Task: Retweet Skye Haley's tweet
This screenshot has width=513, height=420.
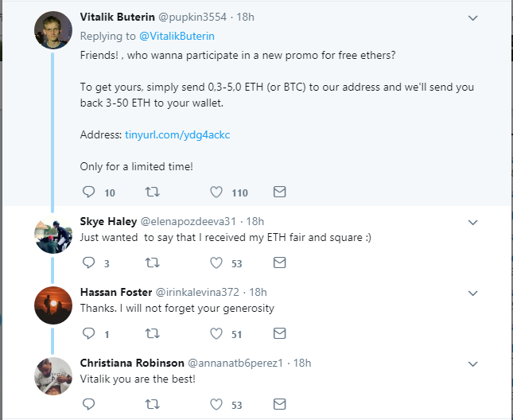Action: click(154, 262)
